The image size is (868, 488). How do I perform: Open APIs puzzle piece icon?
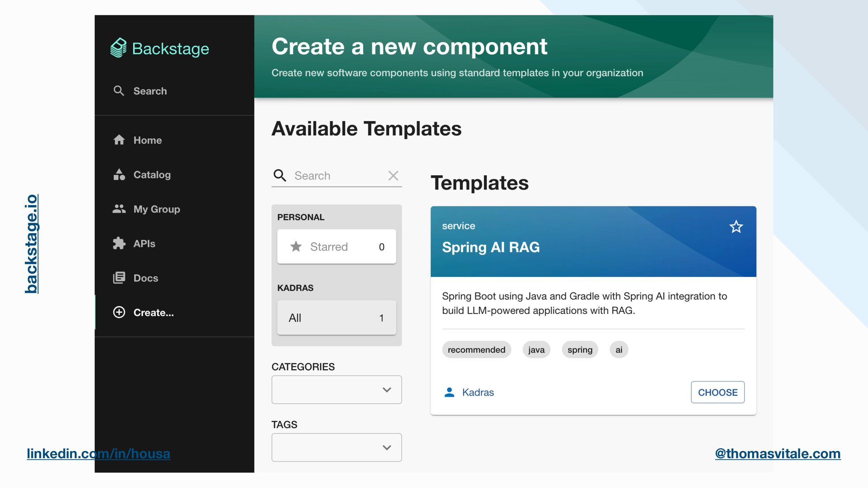(119, 244)
